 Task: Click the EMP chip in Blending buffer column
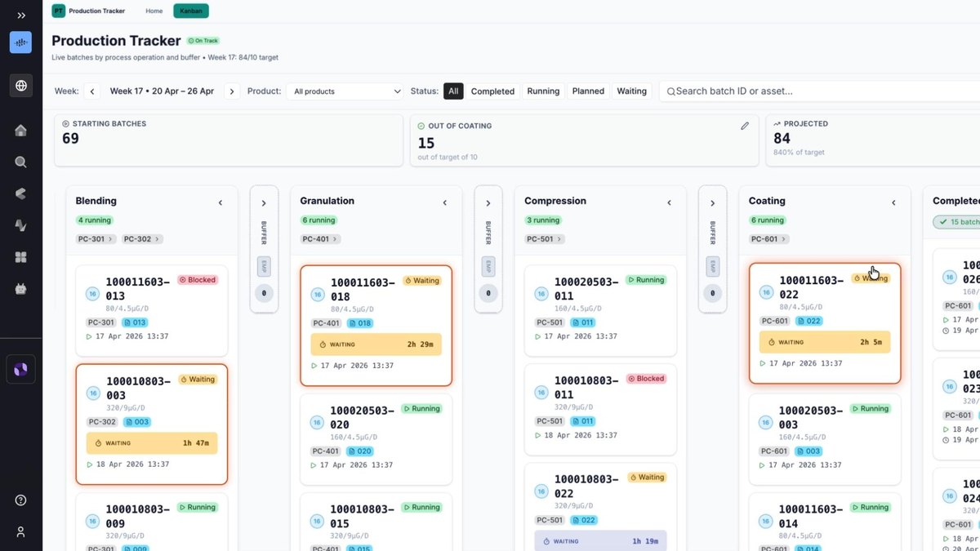click(x=264, y=265)
